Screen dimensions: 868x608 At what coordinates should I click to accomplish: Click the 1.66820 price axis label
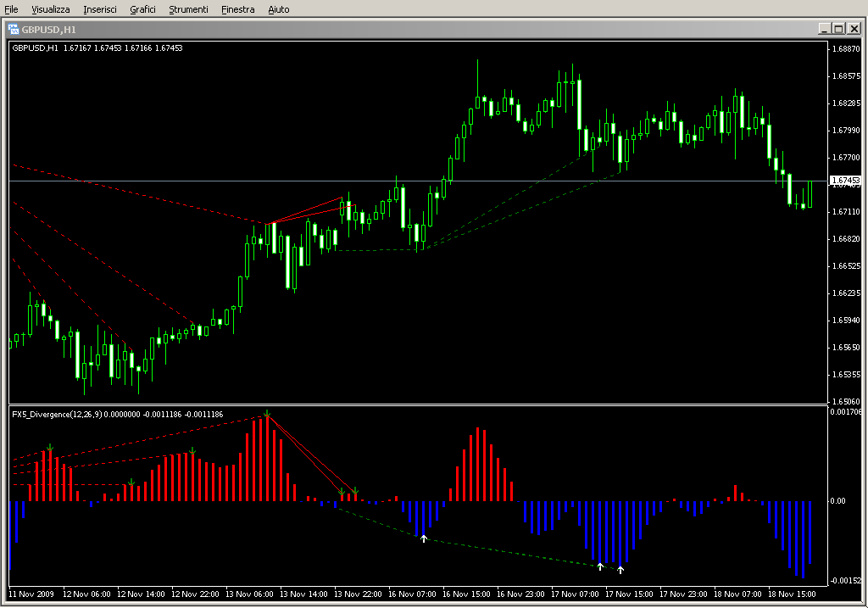tap(847, 238)
